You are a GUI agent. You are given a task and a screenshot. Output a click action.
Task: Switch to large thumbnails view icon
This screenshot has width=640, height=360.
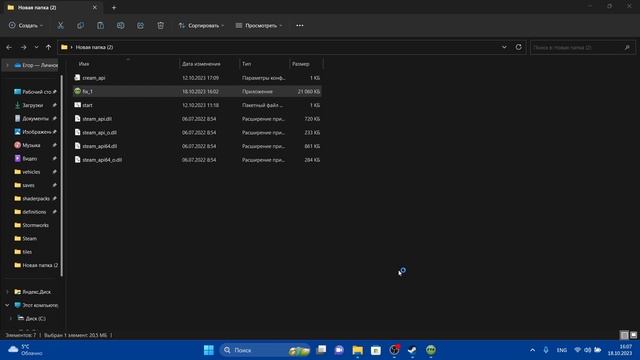633,335
